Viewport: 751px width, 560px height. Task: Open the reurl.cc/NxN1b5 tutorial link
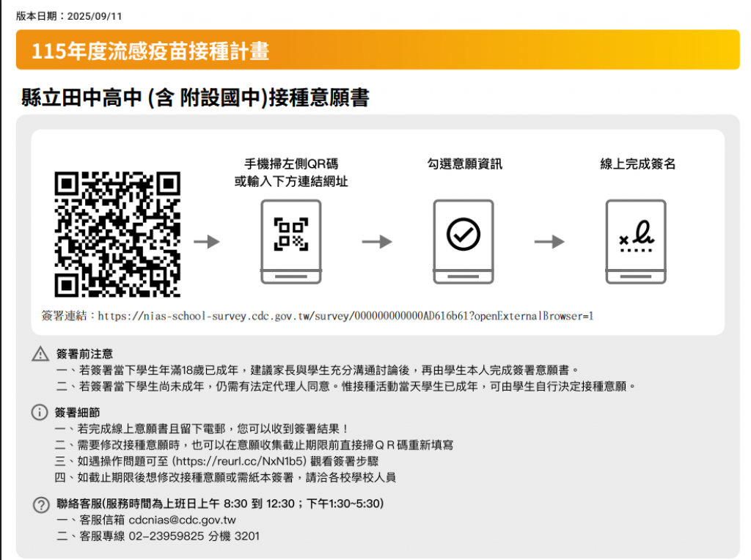[x=239, y=461]
